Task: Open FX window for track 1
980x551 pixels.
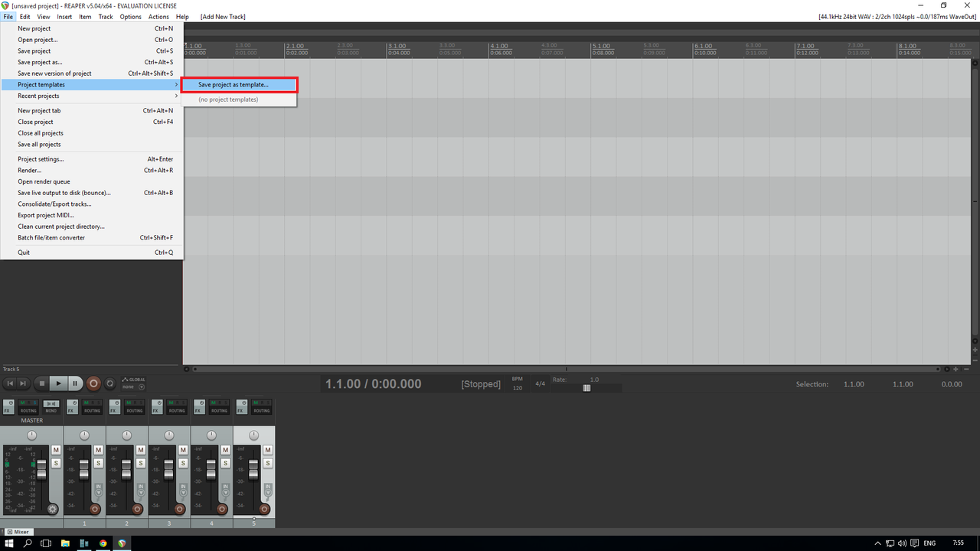Action: pyautogui.click(x=72, y=407)
